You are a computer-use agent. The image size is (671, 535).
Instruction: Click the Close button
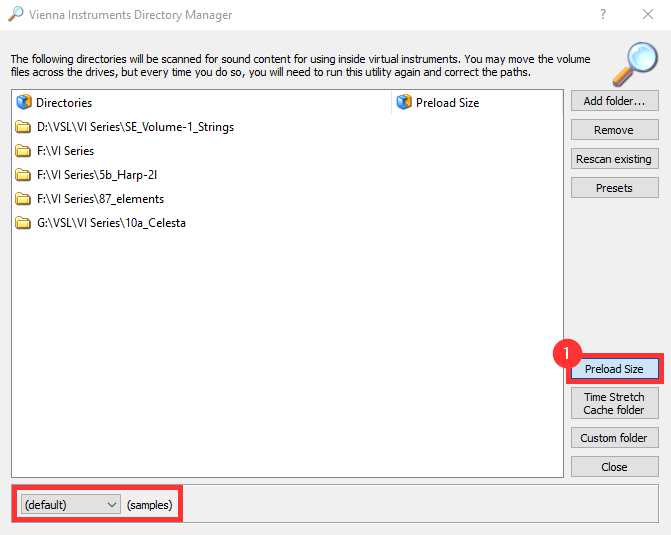(x=615, y=467)
